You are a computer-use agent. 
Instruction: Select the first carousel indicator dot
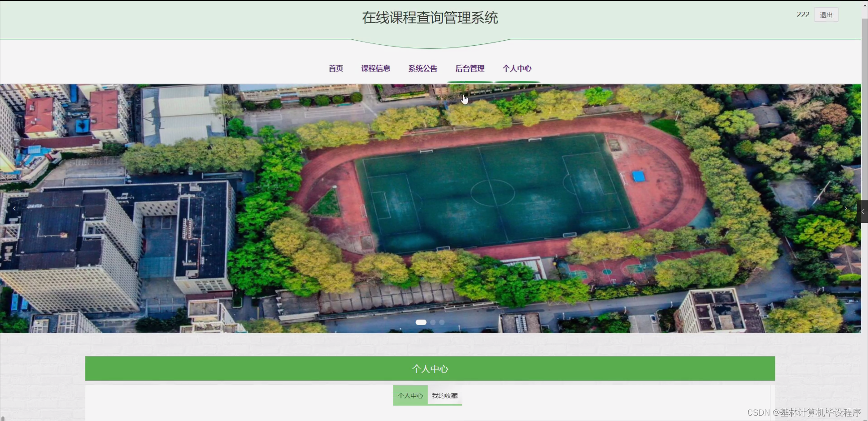421,322
